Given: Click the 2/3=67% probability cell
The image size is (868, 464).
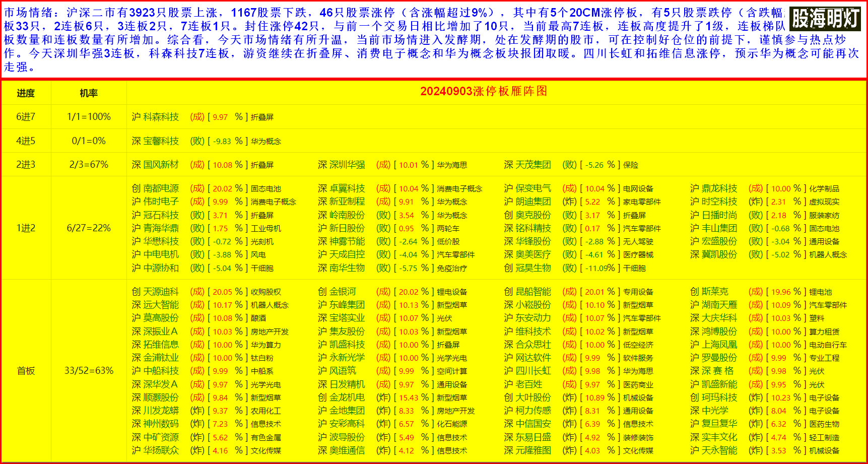Looking at the screenshot, I should pos(89,165).
